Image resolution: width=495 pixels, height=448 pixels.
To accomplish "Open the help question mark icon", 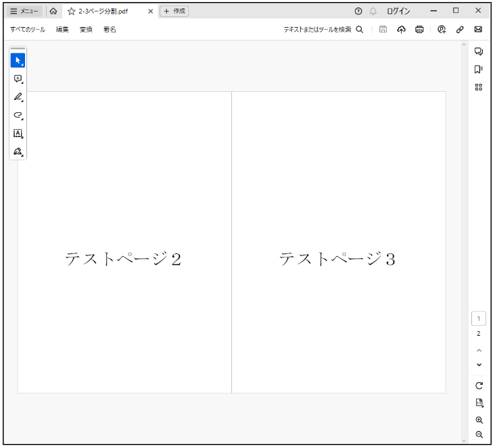I will (x=358, y=11).
